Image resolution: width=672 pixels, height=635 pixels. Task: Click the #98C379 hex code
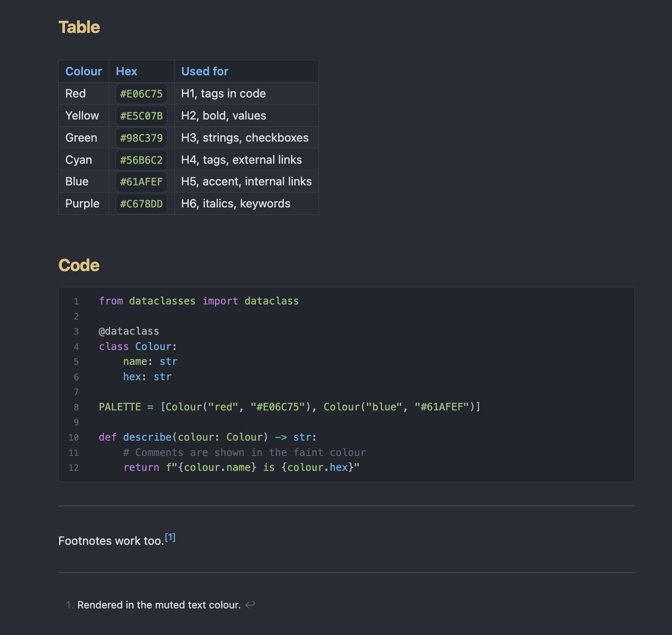[x=141, y=138]
